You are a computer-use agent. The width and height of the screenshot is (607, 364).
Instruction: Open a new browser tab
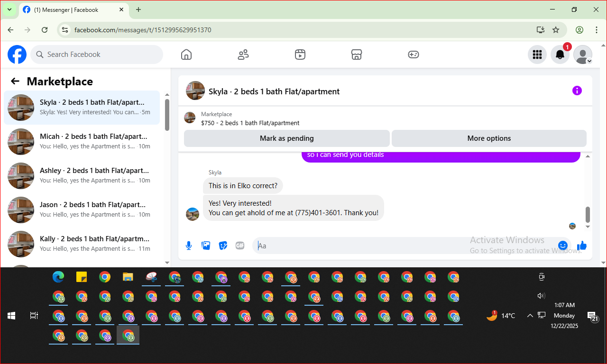tap(138, 9)
